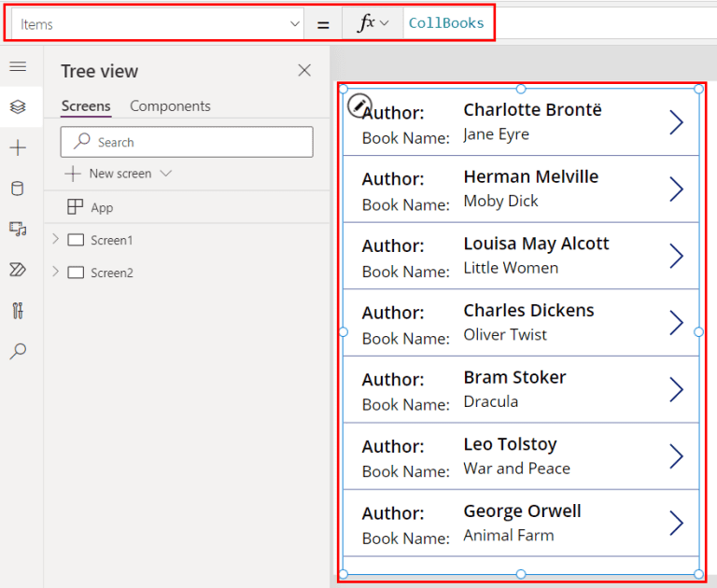Click arrow next to Louisa May Alcott

pos(676,256)
